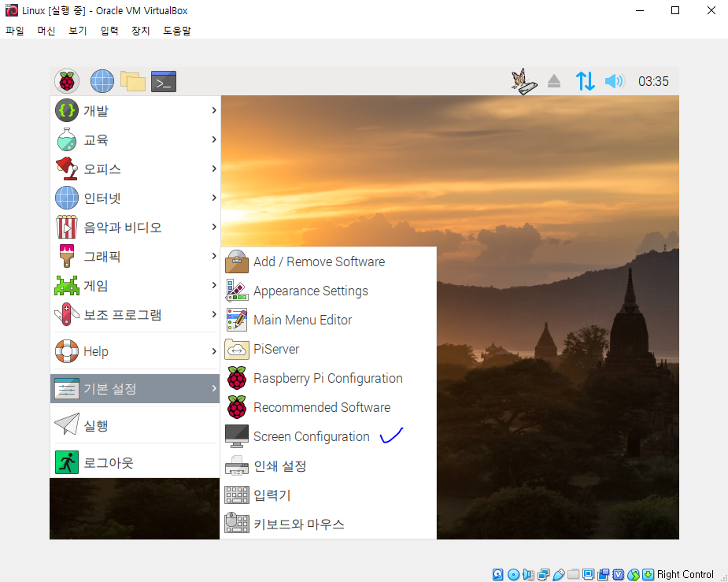Expand the Help submenu arrow
The height and width of the screenshot is (582, 728).
214,351
